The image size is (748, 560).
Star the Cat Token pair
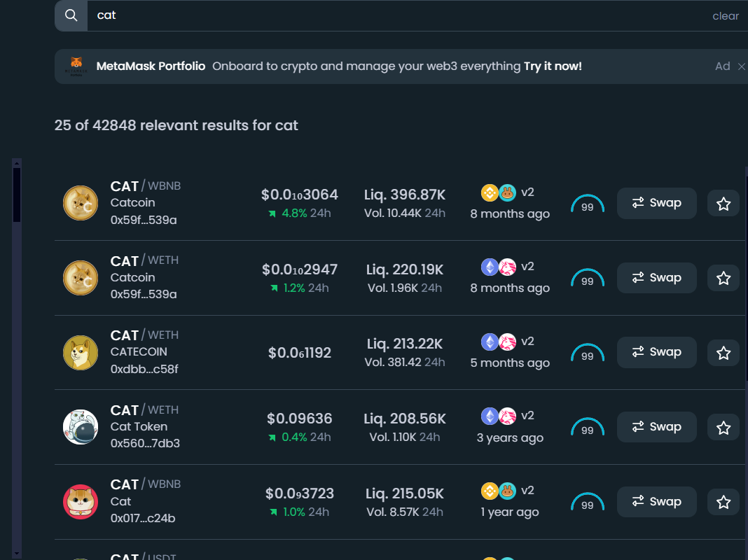tap(723, 428)
